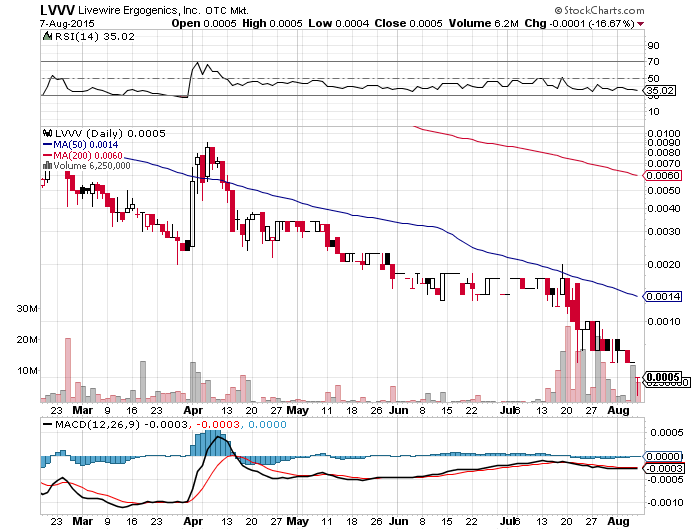Click the Apr label on the price chart axis
The height and width of the screenshot is (530, 700).
click(x=193, y=410)
